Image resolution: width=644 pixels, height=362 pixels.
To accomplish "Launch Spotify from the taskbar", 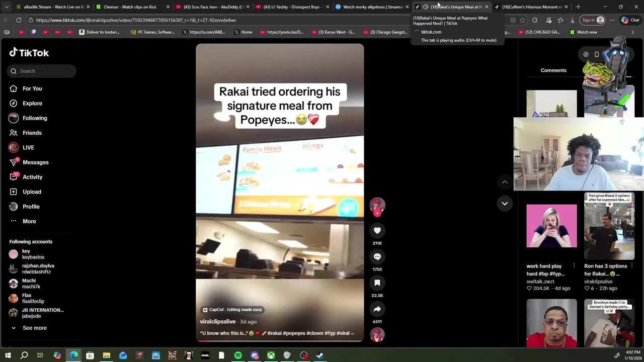I will 238,355.
